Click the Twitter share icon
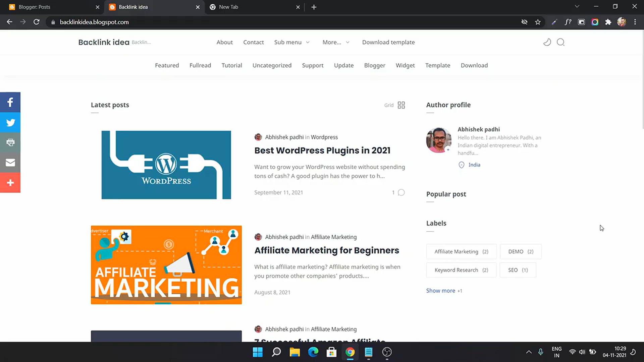The width and height of the screenshot is (644, 362). coord(10,122)
